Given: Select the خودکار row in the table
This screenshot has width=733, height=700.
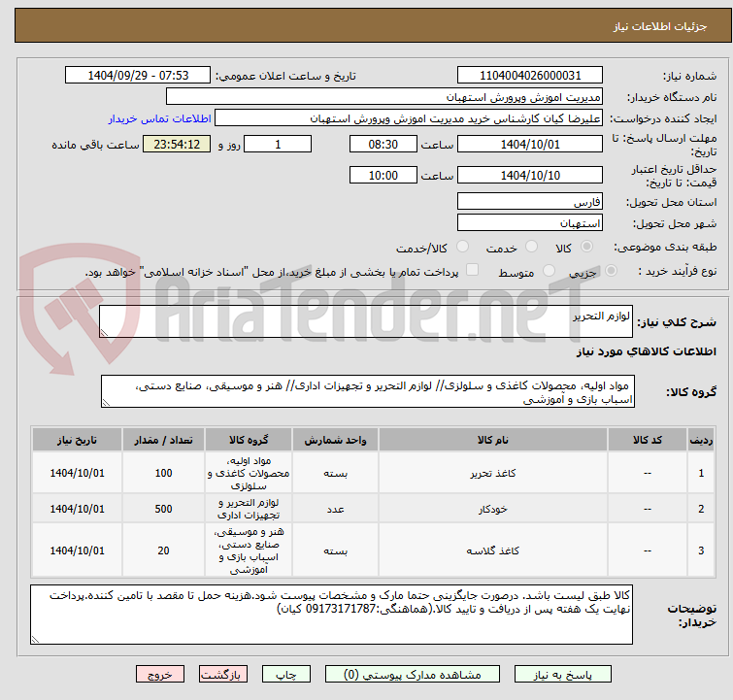Looking at the screenshot, I should click(373, 509).
